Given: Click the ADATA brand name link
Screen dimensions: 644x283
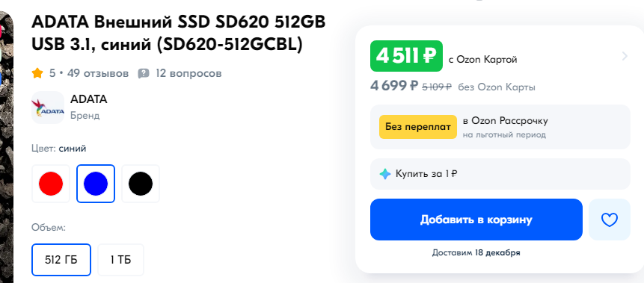Looking at the screenshot, I should [x=89, y=99].
